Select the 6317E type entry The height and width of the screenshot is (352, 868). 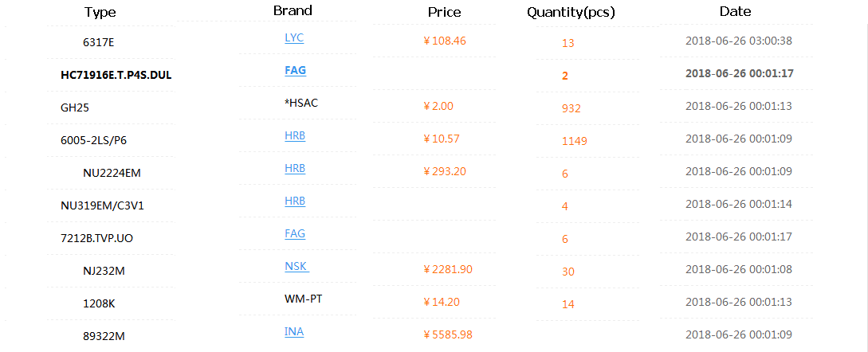104,42
